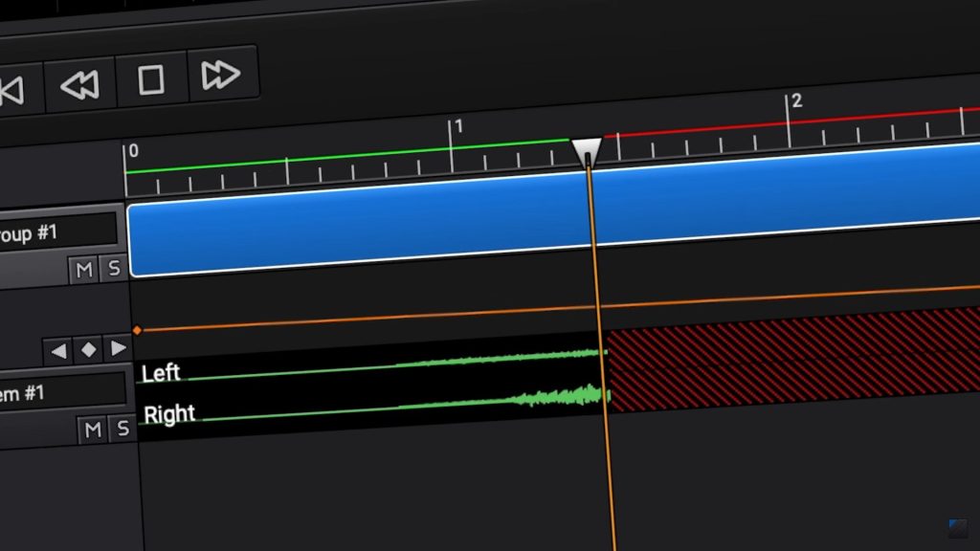Jump to previous keyframe using left arrow

point(58,351)
